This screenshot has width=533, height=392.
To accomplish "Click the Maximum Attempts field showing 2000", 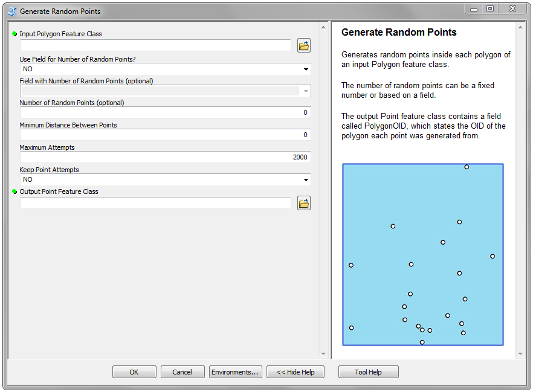I will pos(165,157).
